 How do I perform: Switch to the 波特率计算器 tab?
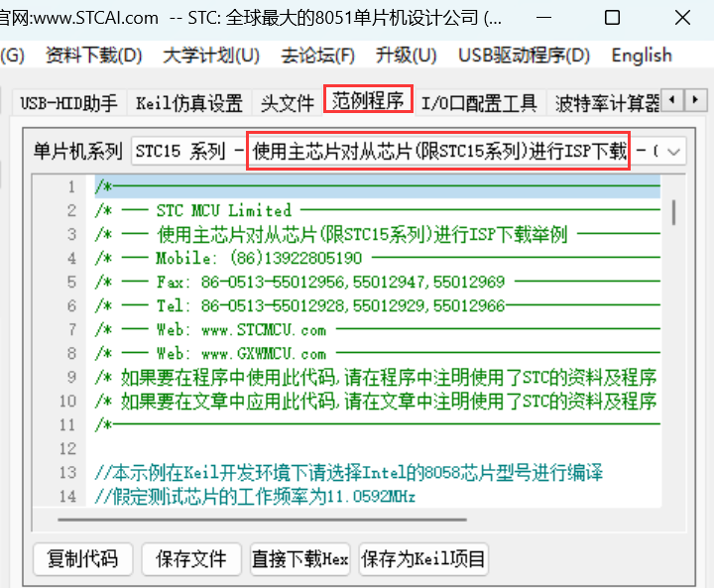click(x=606, y=103)
